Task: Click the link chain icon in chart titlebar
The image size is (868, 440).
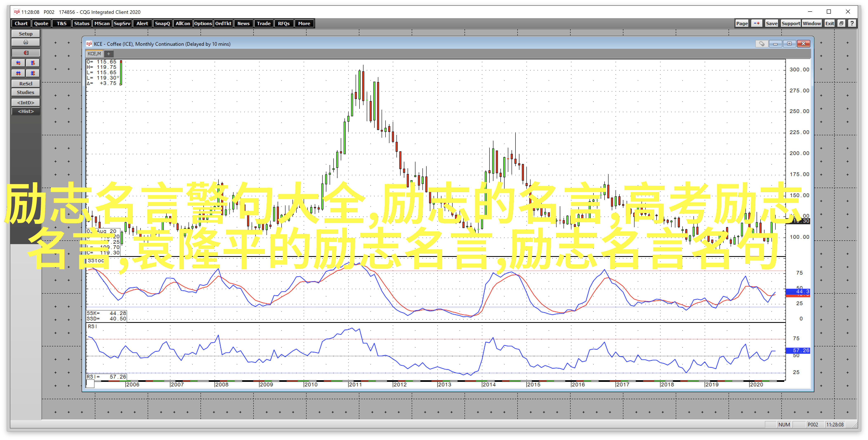Action: pos(762,44)
